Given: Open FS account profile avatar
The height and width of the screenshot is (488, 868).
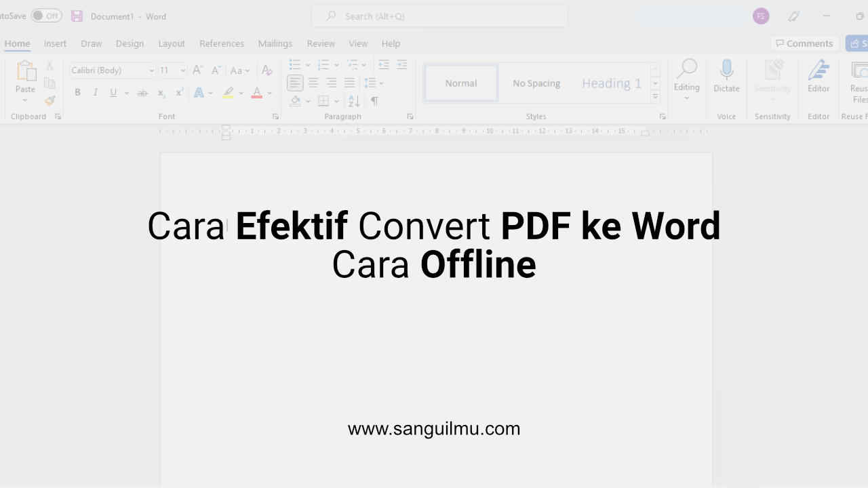Looking at the screenshot, I should [x=761, y=16].
